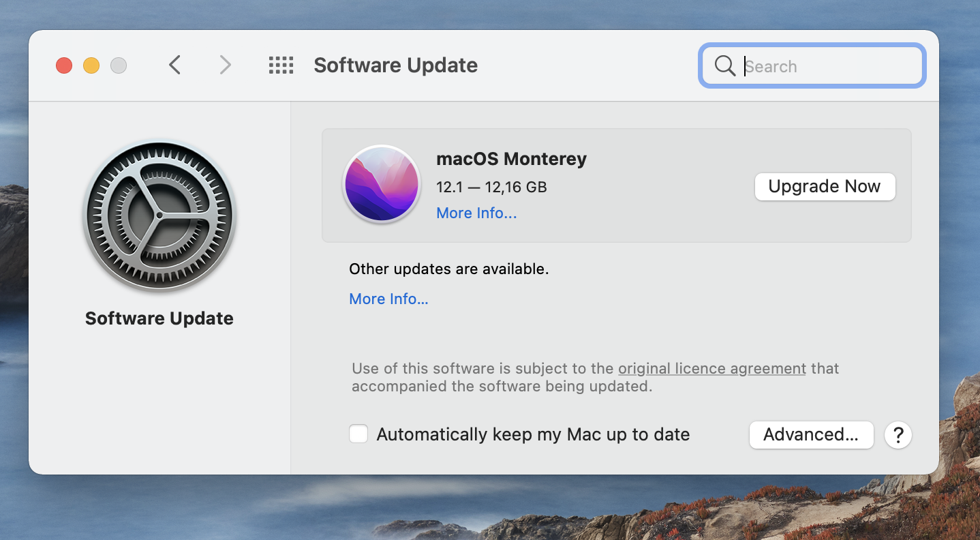Minimize the window with yellow button
This screenshot has width=980, height=540.
[x=91, y=65]
